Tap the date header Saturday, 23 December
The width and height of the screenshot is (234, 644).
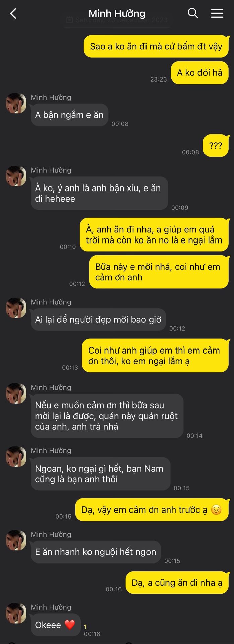117,20
